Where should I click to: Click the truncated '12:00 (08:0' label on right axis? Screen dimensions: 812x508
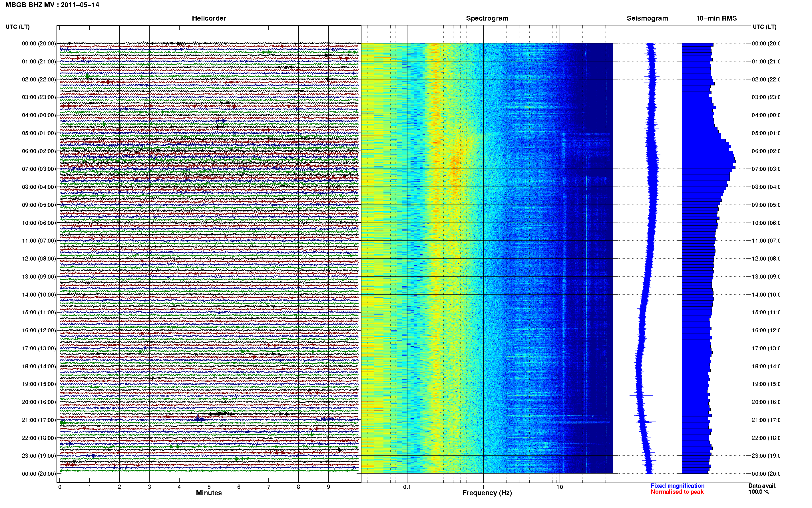(x=766, y=259)
